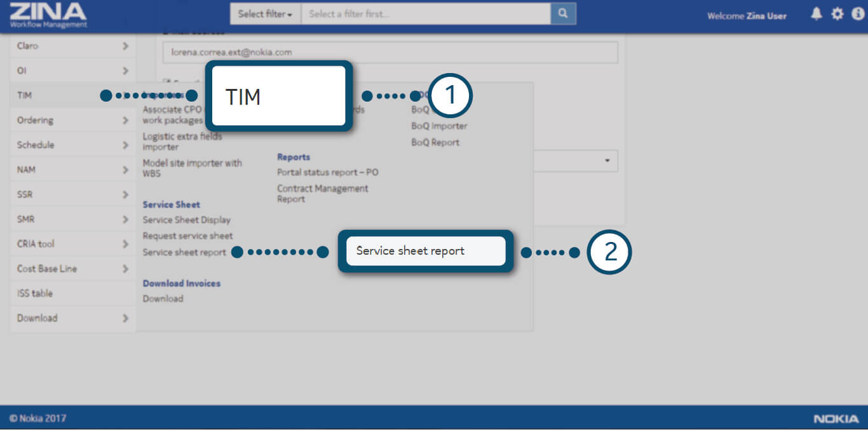
Task: Select the NAM menu item
Action: [72, 170]
